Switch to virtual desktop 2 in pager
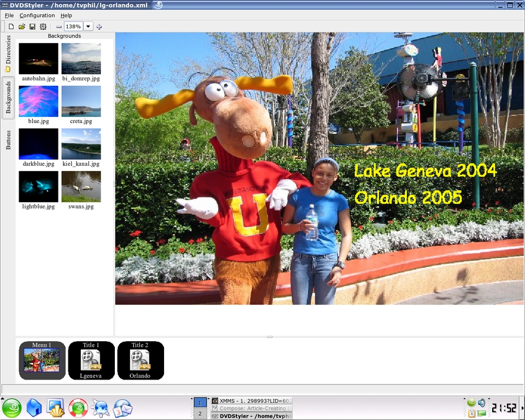525x420 pixels. pyautogui.click(x=200, y=414)
